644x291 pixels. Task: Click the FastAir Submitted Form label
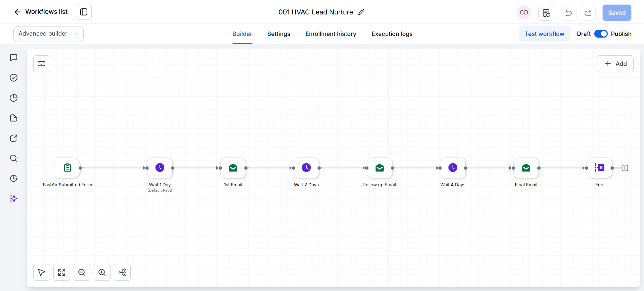tap(68, 185)
